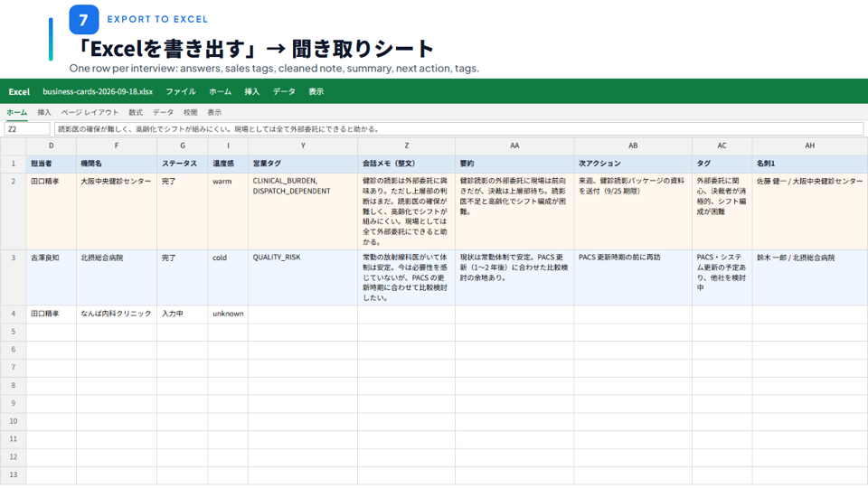This screenshot has width=868, height=488.
Task: Open the ホーム menu in green title bar
Action: [x=220, y=92]
